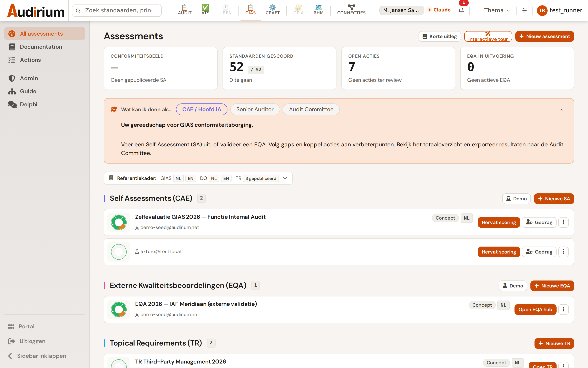Viewport: 588px width, 368px height.
Task: Expand the Referentiekader chevron
Action: (x=285, y=178)
